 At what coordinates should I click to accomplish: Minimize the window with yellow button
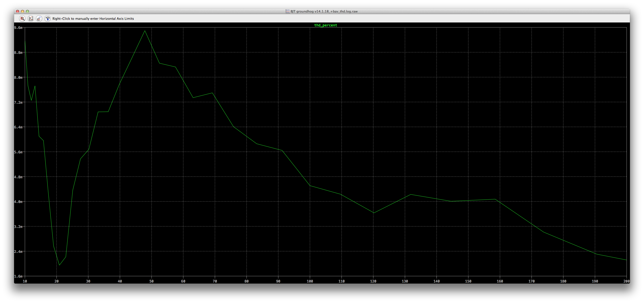tap(23, 11)
